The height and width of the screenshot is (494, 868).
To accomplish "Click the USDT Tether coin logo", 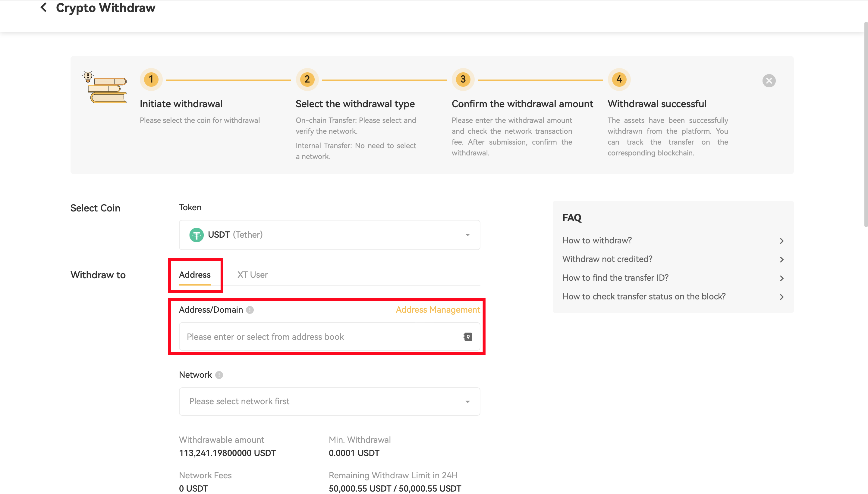I will pyautogui.click(x=196, y=235).
